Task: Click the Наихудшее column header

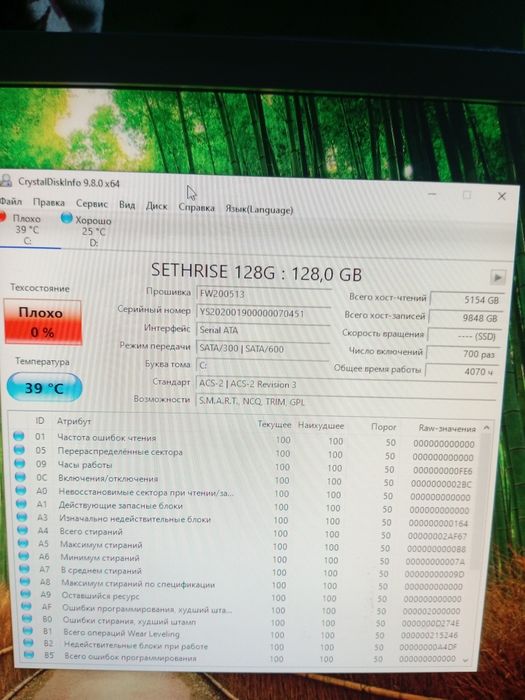Action: pos(321,426)
